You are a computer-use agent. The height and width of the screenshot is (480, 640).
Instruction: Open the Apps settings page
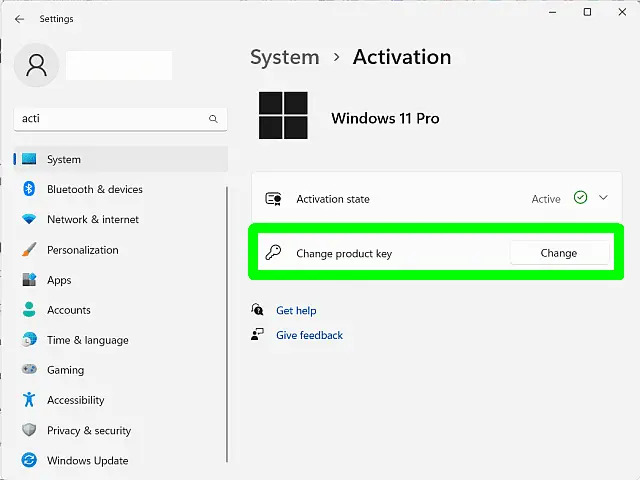[121, 280]
